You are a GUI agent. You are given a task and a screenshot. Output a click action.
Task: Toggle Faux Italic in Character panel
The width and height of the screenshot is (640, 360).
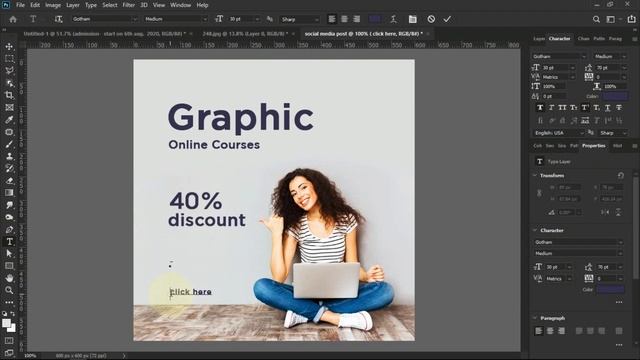point(551,108)
